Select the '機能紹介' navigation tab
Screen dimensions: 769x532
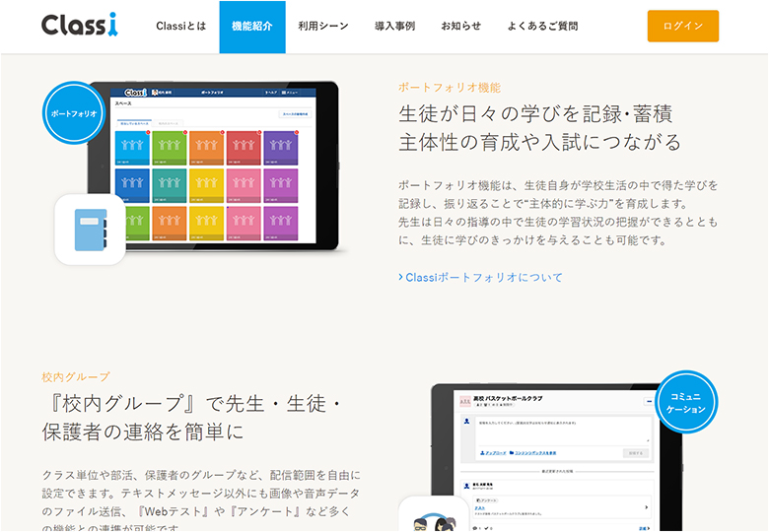(252, 27)
